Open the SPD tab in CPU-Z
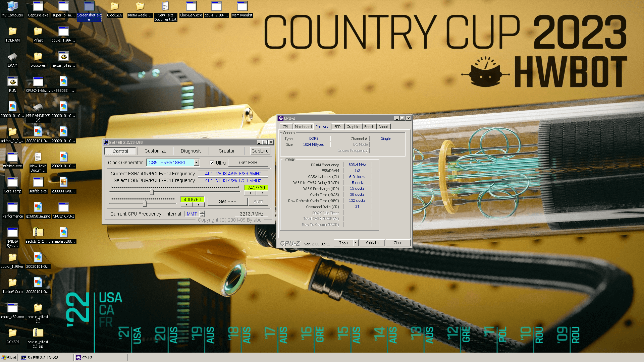 337,127
